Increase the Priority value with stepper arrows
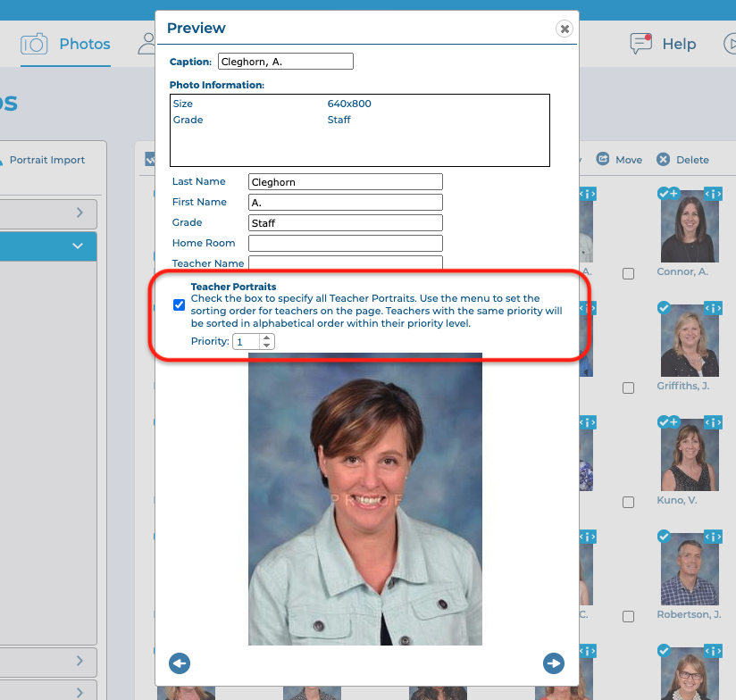Screen dimensions: 736x700 click(266, 337)
